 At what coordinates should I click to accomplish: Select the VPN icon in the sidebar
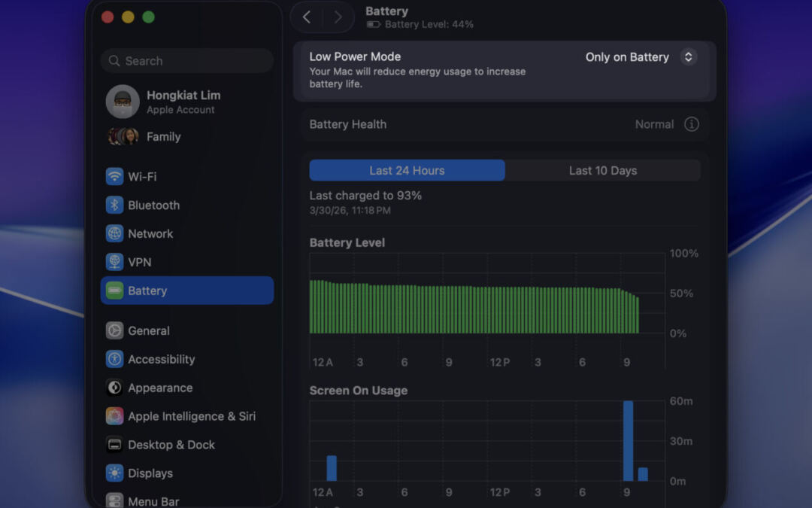point(114,262)
